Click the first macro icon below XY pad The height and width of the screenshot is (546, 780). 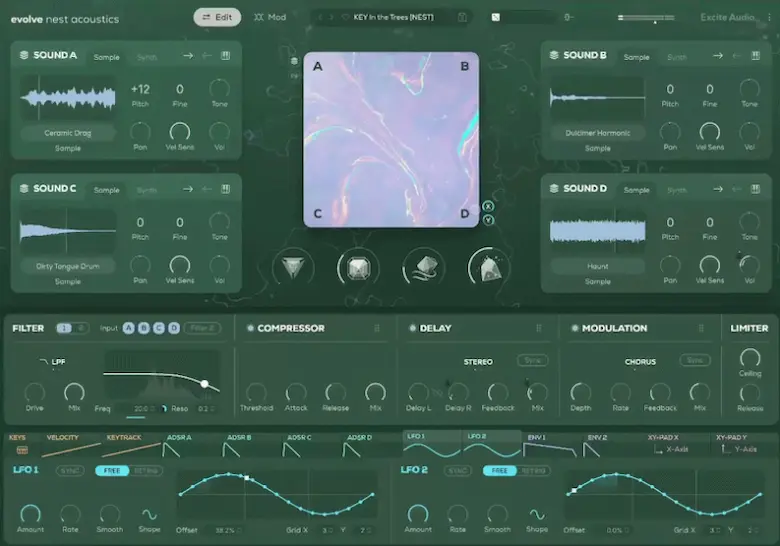point(293,268)
